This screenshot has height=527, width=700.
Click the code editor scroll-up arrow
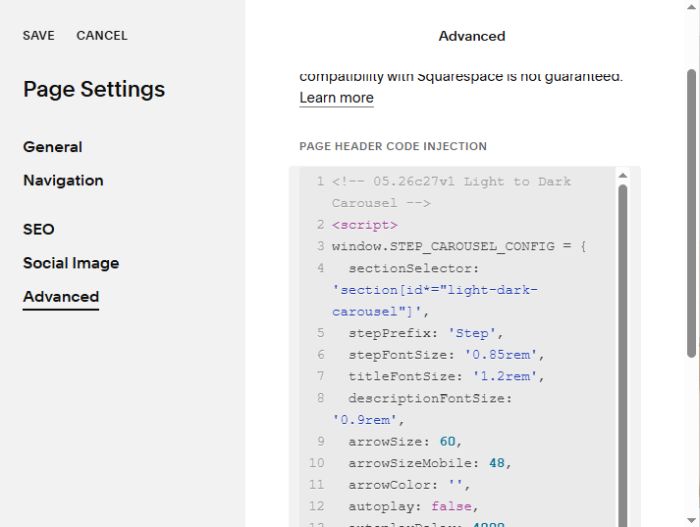(x=623, y=176)
